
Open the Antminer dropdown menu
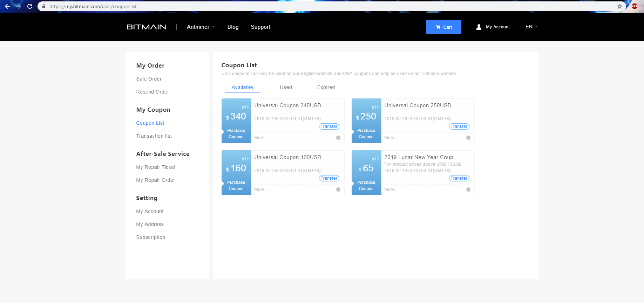[201, 27]
